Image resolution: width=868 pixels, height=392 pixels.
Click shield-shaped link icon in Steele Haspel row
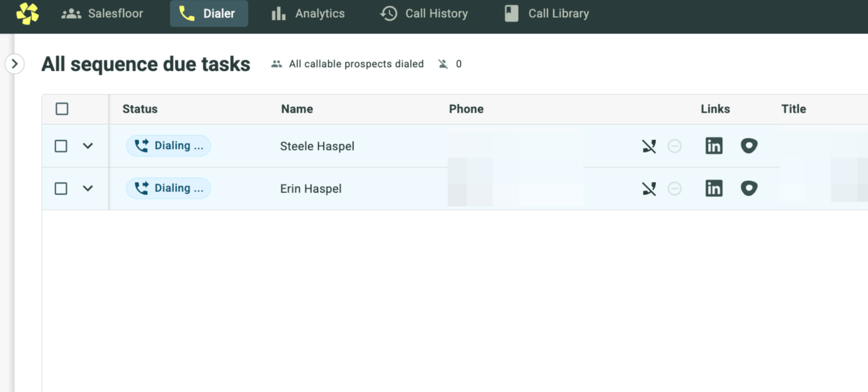click(x=749, y=146)
